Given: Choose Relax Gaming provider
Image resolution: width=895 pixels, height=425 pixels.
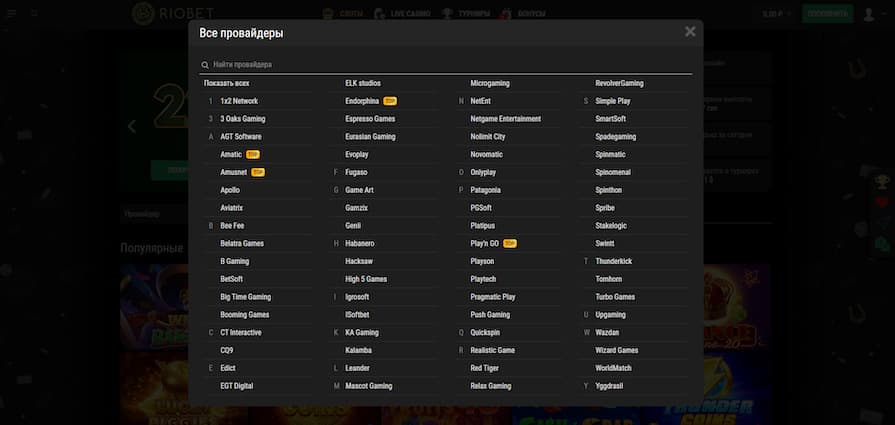Looking at the screenshot, I should point(490,386).
